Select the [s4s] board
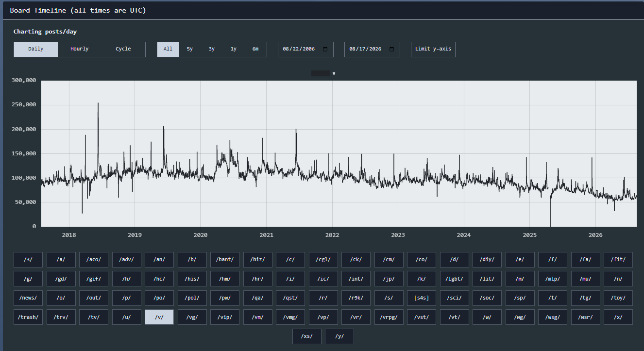 [x=422, y=298]
